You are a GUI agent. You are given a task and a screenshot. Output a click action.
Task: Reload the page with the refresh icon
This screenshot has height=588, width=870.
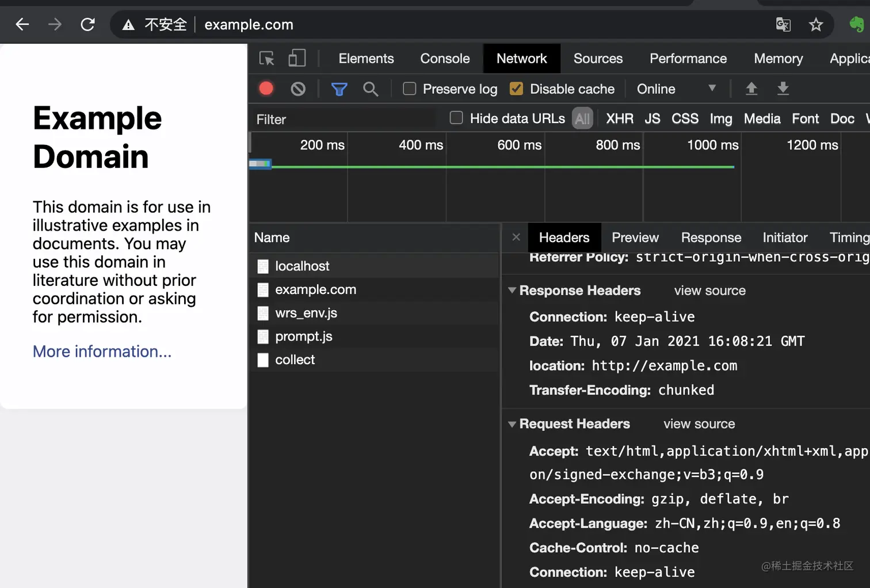(x=87, y=24)
